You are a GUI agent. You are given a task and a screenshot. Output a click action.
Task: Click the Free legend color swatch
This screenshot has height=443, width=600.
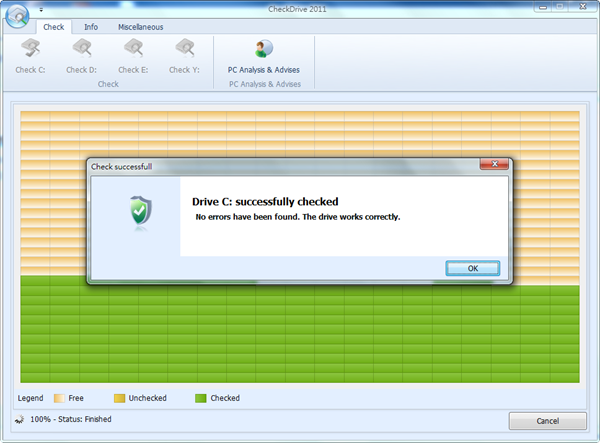(59, 398)
